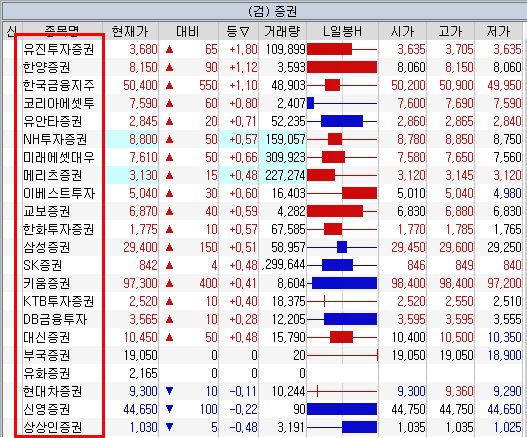
Task: Click the blue down-arrow icon for 현대차증권
Action: pos(169,391)
